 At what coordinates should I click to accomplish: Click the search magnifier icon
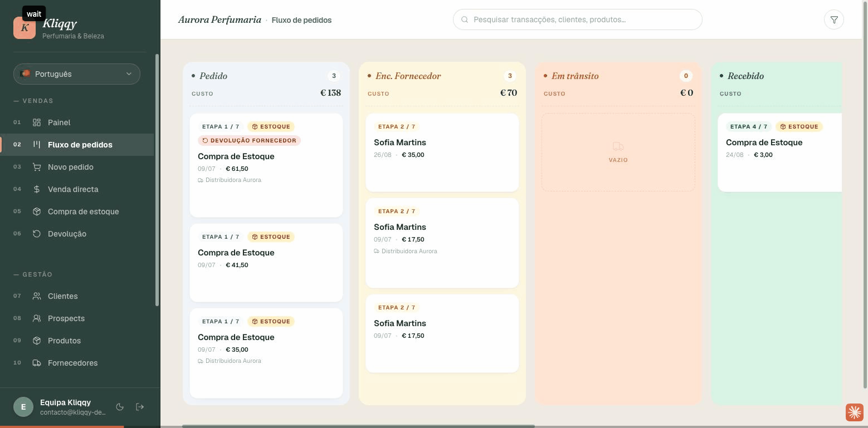point(465,19)
